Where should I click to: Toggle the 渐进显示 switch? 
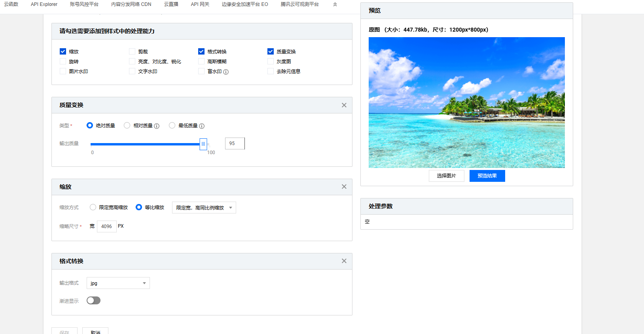[93, 300]
